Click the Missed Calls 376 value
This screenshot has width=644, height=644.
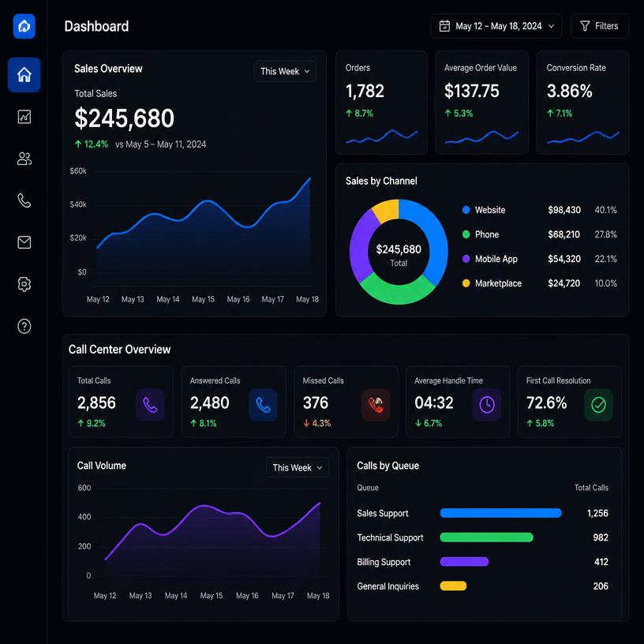pos(316,403)
